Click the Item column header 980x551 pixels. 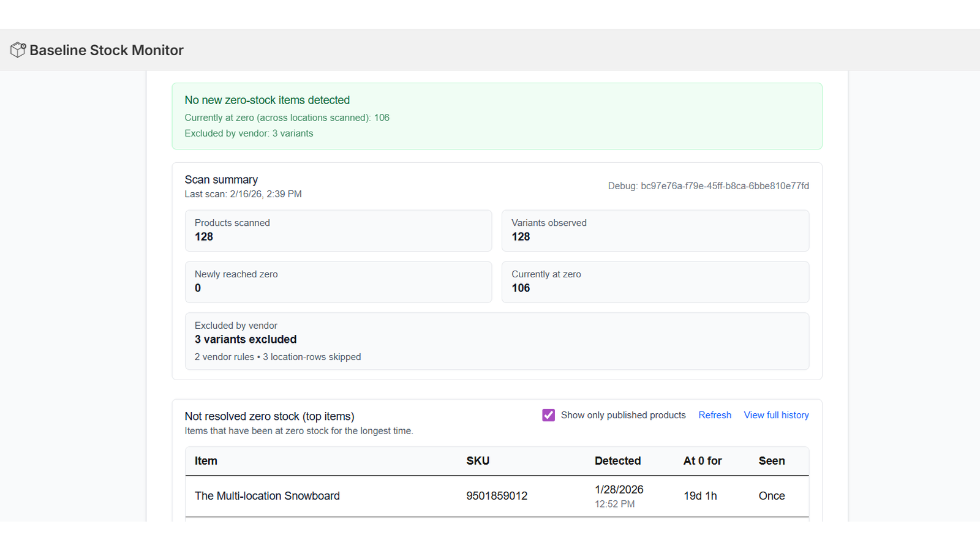[206, 461]
